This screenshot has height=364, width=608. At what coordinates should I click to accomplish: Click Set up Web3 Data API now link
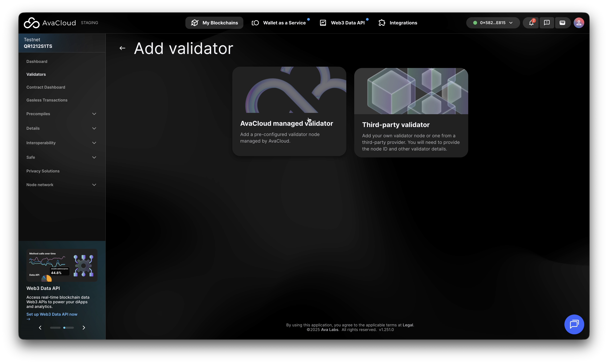click(52, 314)
